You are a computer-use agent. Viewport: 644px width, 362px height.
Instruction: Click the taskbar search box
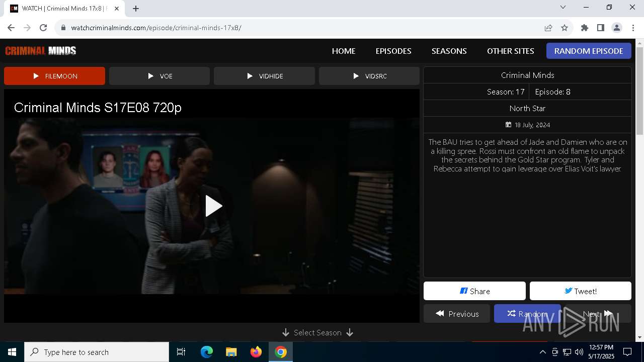tap(97, 352)
